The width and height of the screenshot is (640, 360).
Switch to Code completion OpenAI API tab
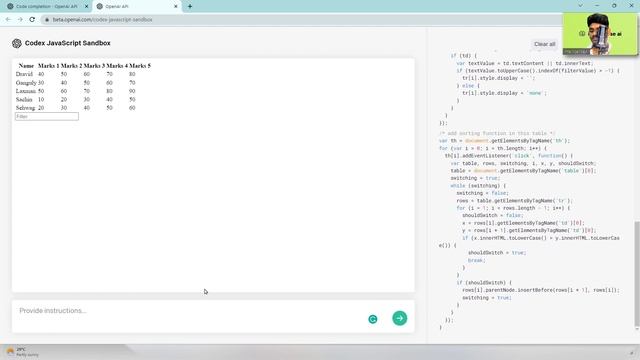[47, 7]
